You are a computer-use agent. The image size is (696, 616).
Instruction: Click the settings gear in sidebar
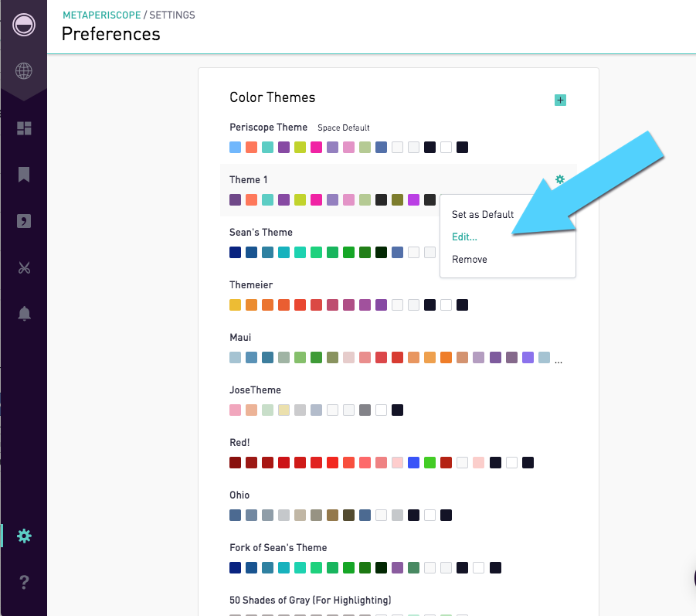24,536
